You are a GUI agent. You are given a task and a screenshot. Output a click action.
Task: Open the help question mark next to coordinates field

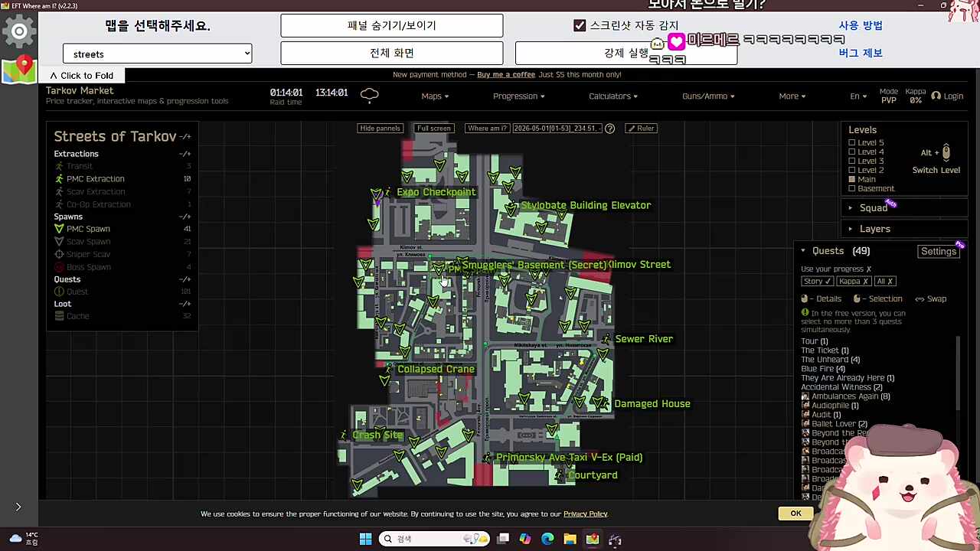[x=609, y=129]
